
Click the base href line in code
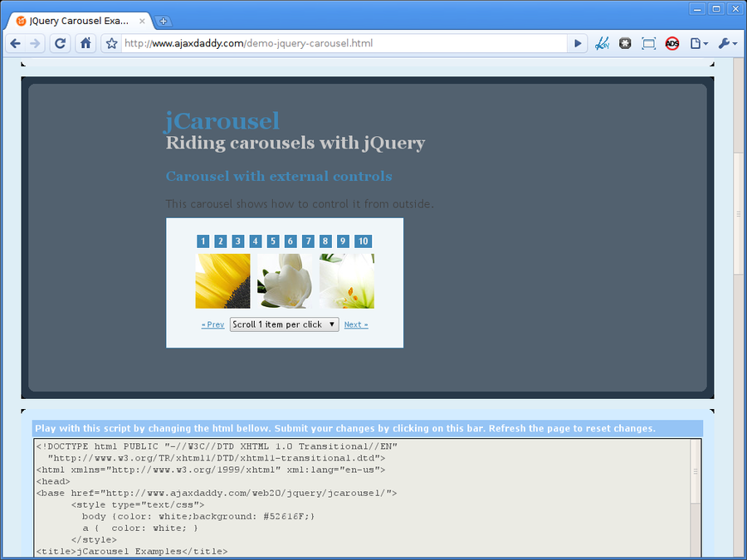pos(217,494)
